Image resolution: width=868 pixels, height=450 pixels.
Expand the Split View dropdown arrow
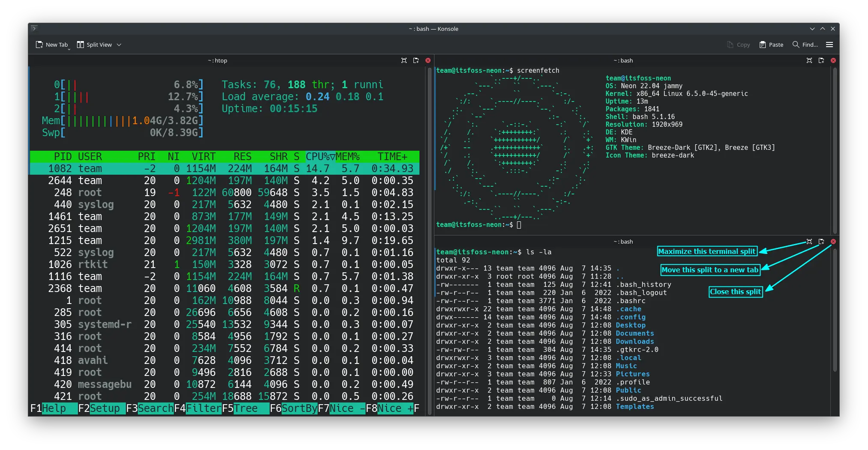pyautogui.click(x=119, y=45)
